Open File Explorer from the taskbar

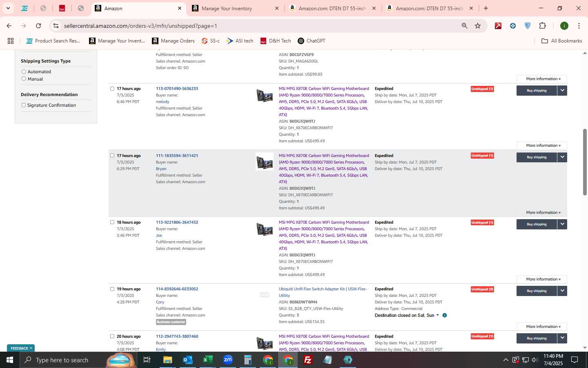click(x=167, y=360)
